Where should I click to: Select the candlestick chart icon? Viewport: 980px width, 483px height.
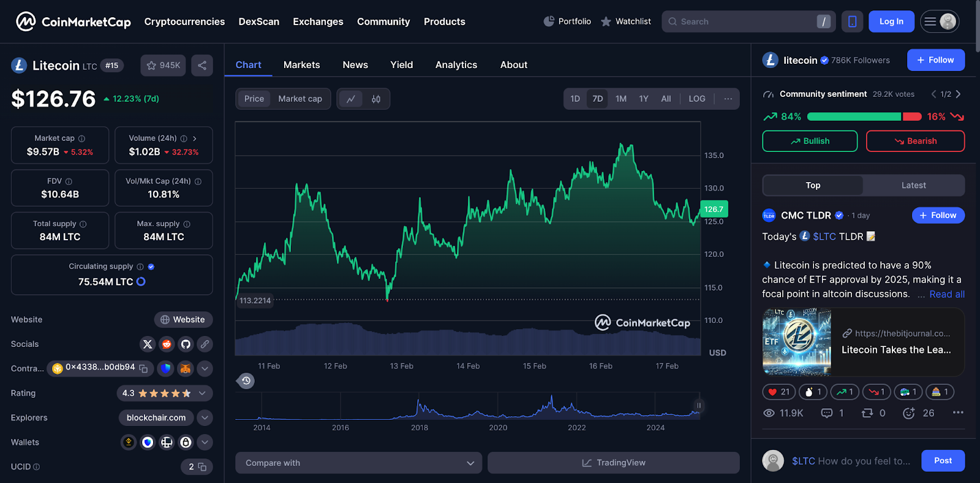[376, 99]
